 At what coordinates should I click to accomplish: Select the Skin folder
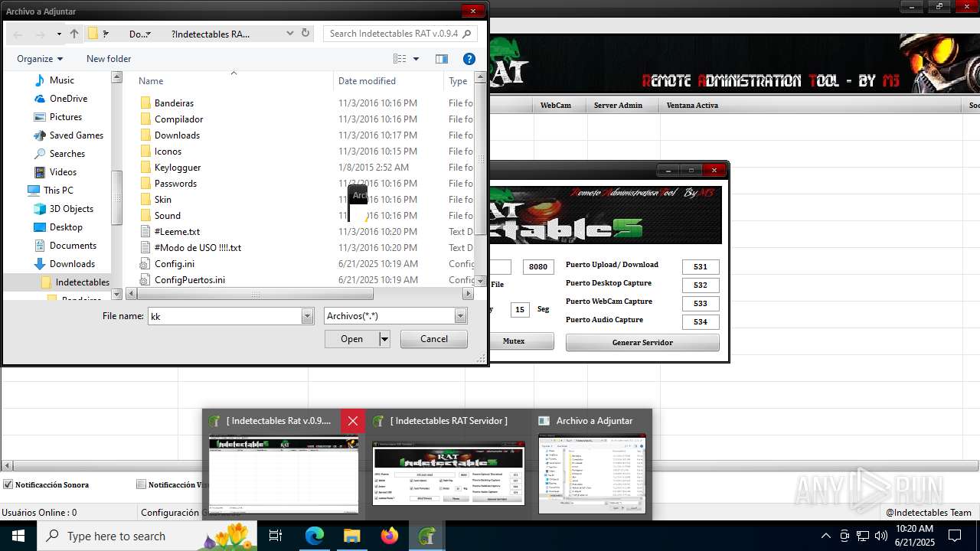163,199
